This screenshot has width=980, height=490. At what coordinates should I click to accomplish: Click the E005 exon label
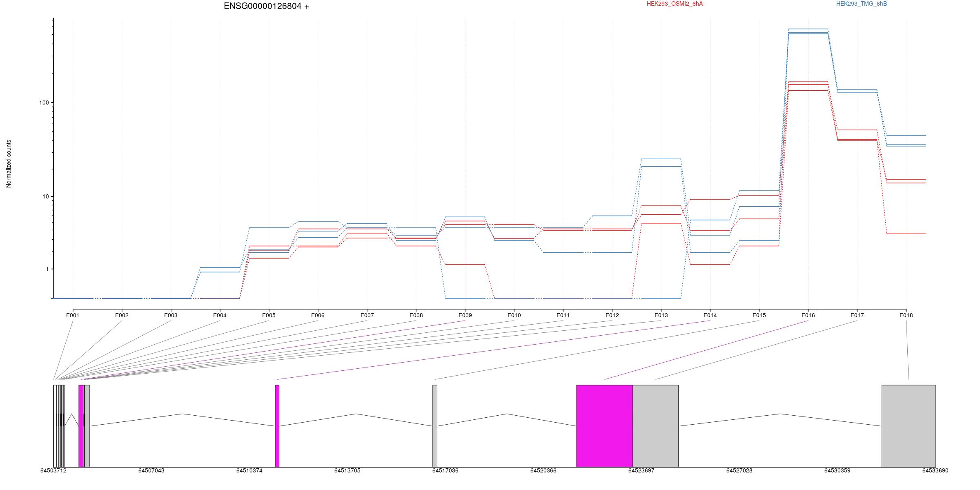click(x=269, y=315)
